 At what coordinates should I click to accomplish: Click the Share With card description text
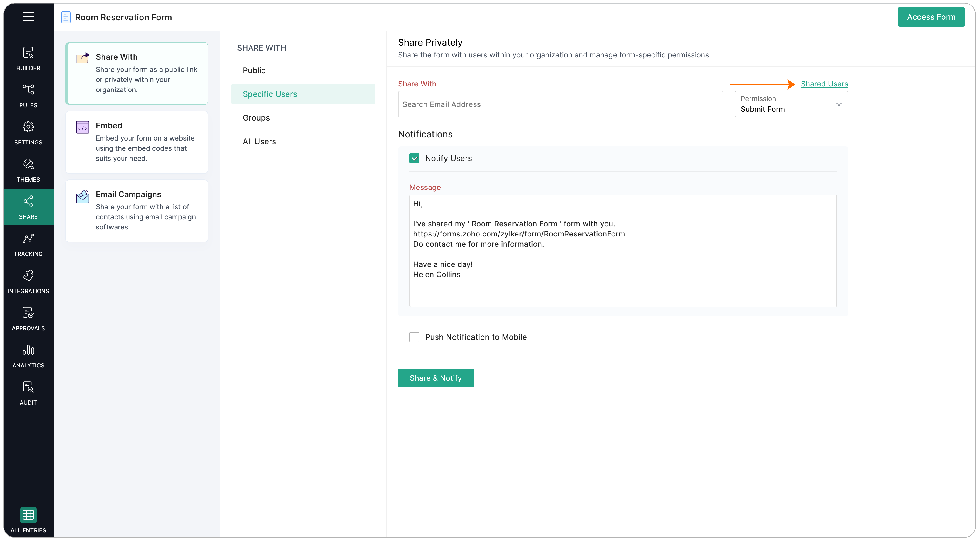(x=146, y=80)
